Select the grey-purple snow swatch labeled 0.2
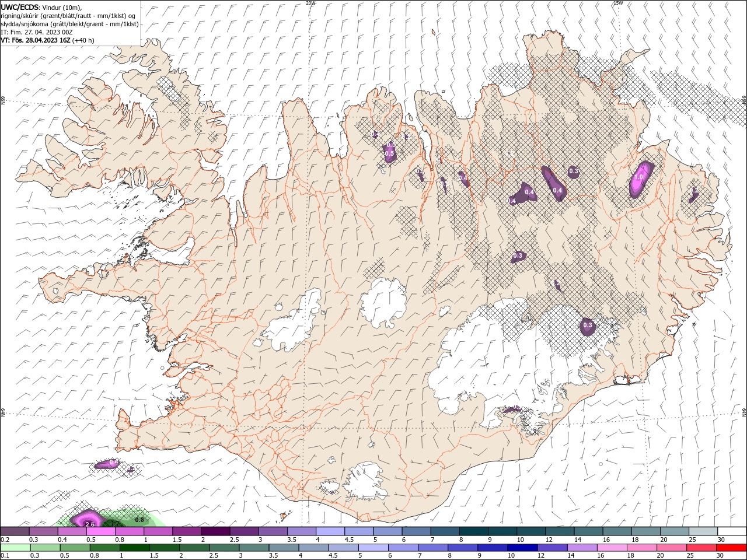This screenshot has height=560, width=747. (15, 531)
